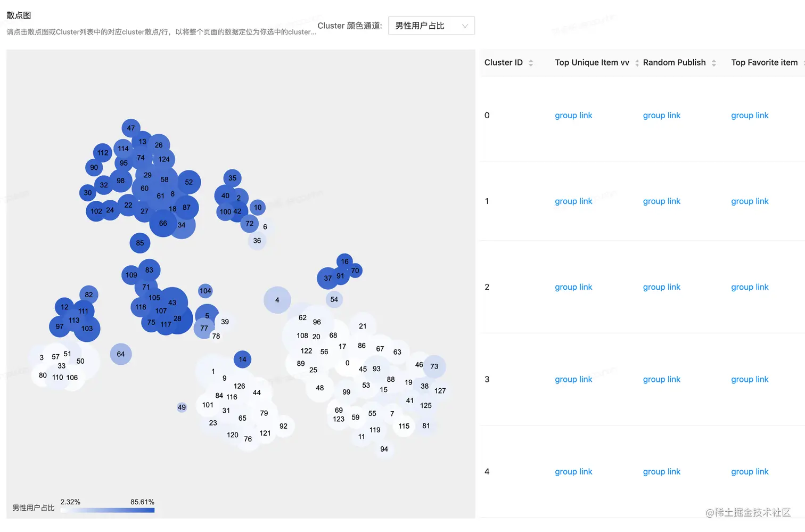Image resolution: width=805 pixels, height=532 pixels.
Task: Select cluster row with ID 1
Action: (x=642, y=201)
